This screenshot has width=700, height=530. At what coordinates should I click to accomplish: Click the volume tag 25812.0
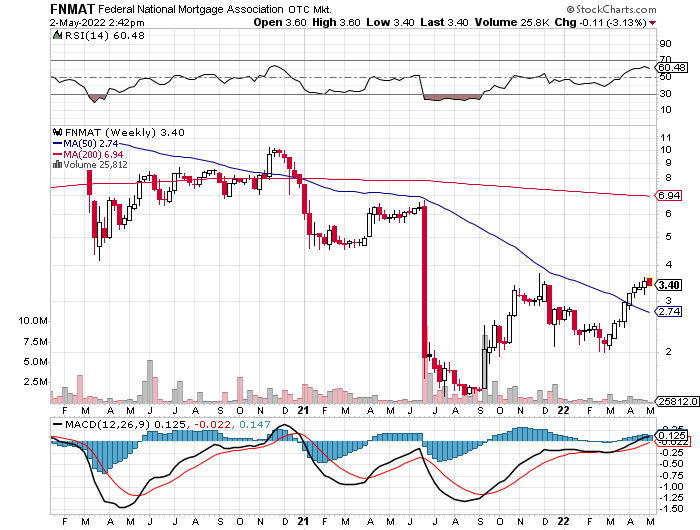coord(677,401)
